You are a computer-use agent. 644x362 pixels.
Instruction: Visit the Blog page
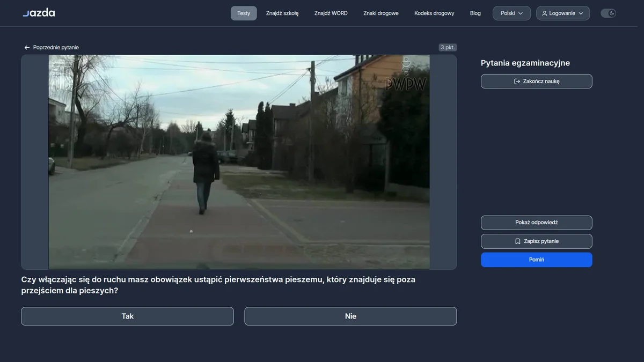pos(475,13)
